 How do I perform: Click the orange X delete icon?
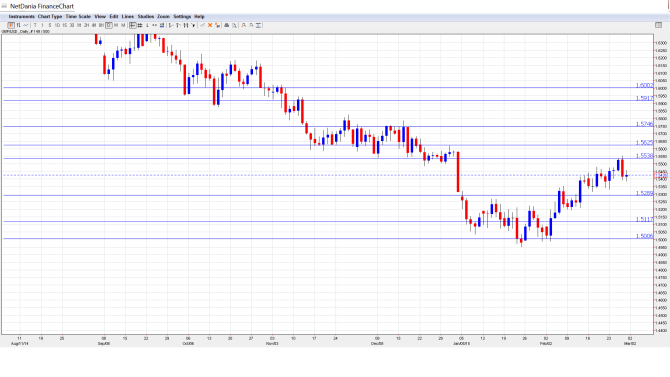pyautogui.click(x=210, y=25)
